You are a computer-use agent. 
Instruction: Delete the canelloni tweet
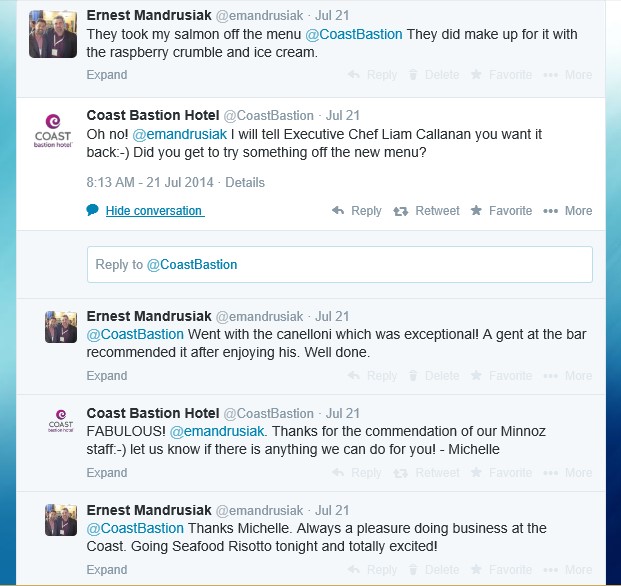pyautogui.click(x=434, y=375)
